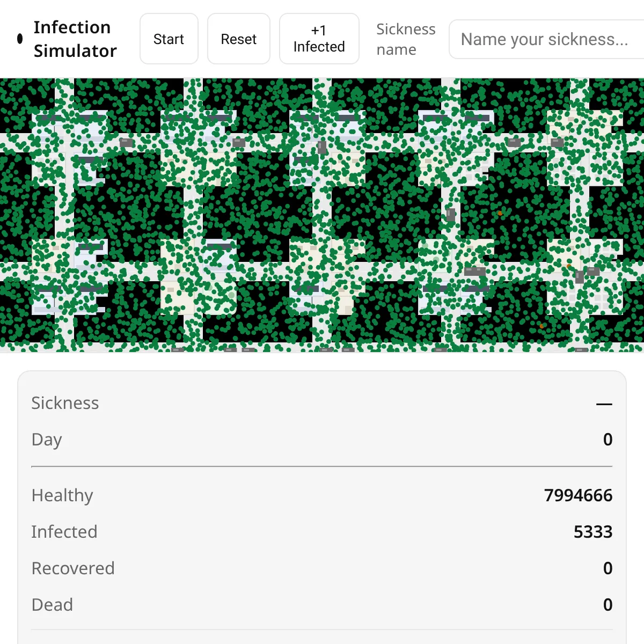This screenshot has height=644, width=644.
Task: Click the Dead label in stats
Action: [52, 605]
